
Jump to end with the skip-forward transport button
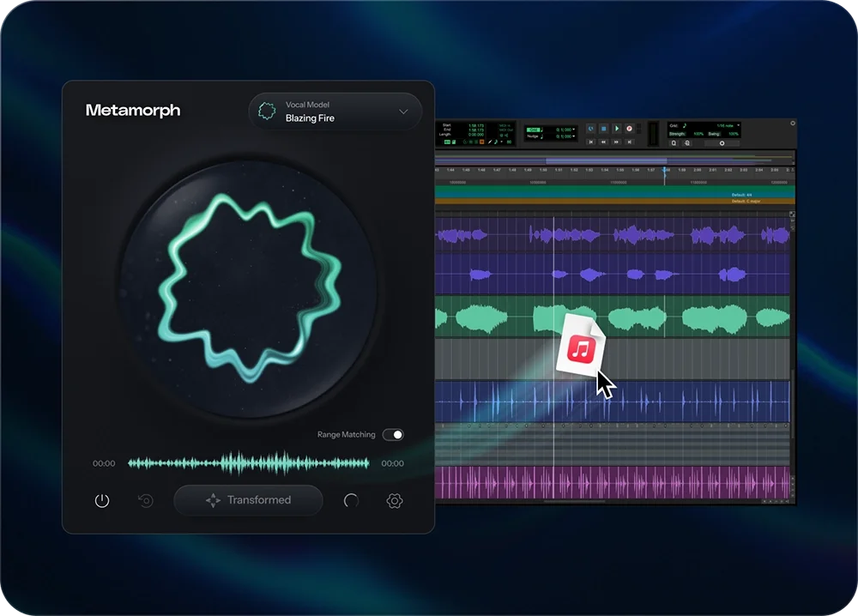coord(629,142)
